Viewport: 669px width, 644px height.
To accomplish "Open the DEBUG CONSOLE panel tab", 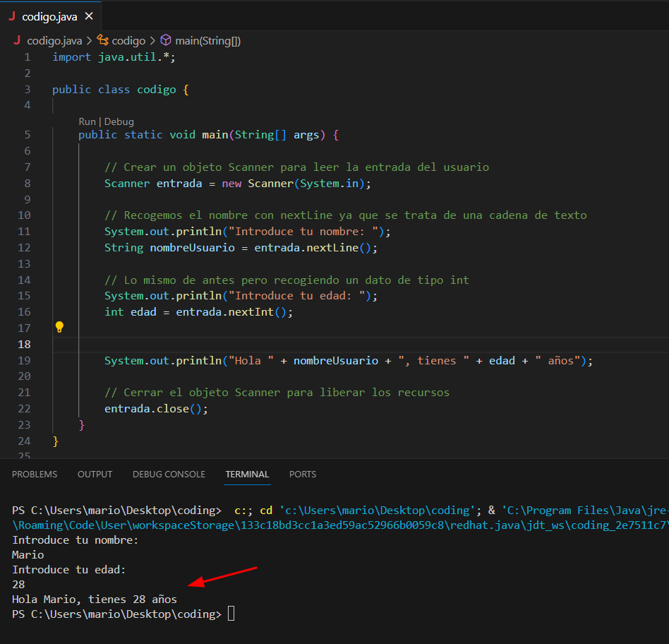I will [169, 475].
